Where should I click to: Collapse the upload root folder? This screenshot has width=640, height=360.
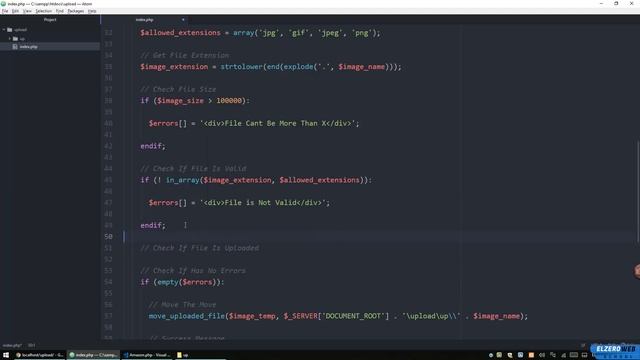[4, 30]
